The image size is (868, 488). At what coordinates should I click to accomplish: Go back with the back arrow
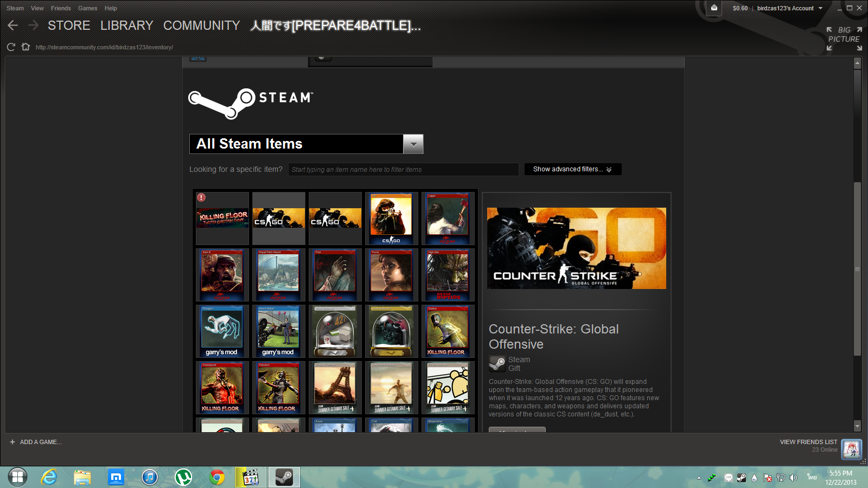pos(13,25)
